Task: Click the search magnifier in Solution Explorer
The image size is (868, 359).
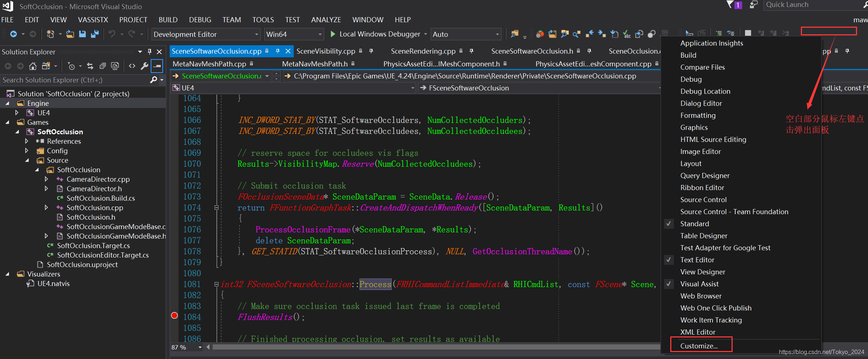Action: point(154,80)
